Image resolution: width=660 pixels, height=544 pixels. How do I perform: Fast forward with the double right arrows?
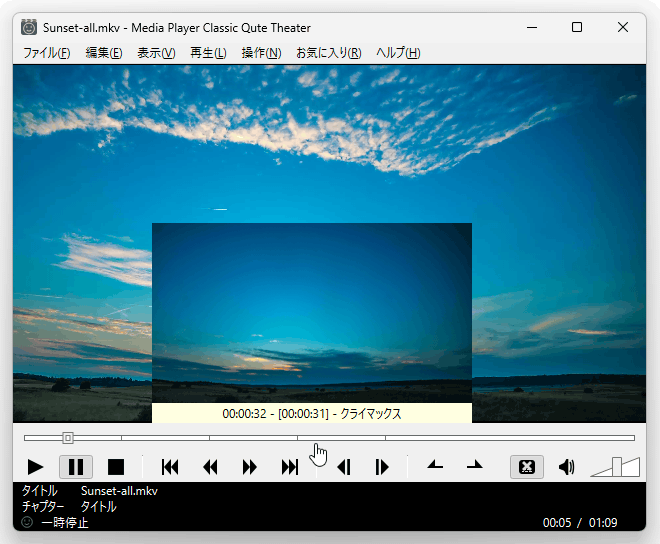click(250, 467)
